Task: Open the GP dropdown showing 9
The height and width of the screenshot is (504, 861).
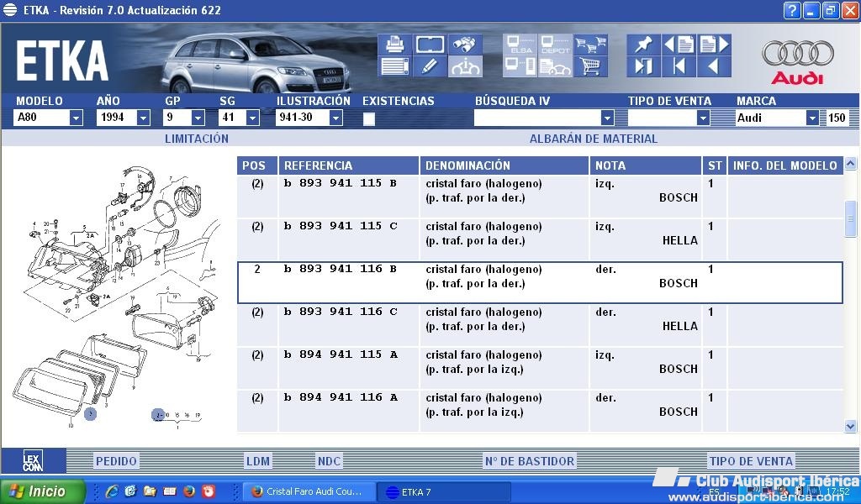Action: (x=198, y=118)
